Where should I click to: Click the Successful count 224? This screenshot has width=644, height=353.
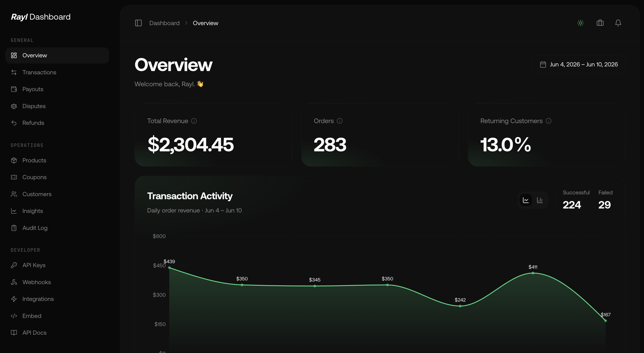(572, 205)
